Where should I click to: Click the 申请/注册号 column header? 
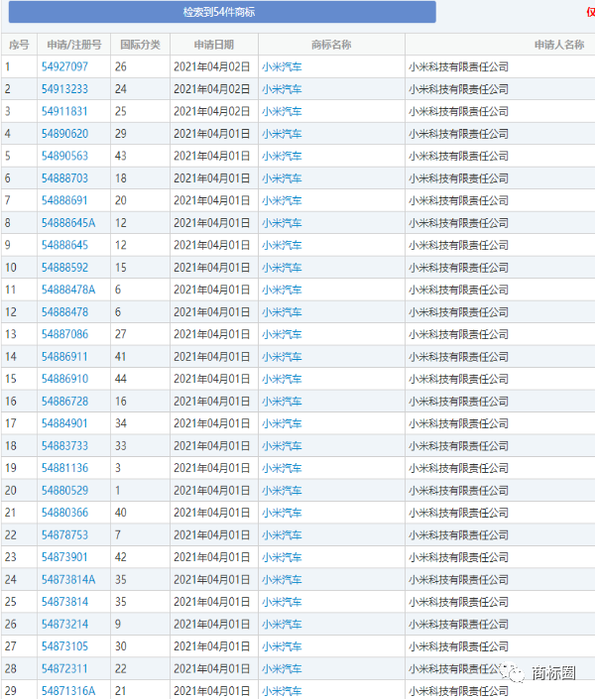point(74,45)
